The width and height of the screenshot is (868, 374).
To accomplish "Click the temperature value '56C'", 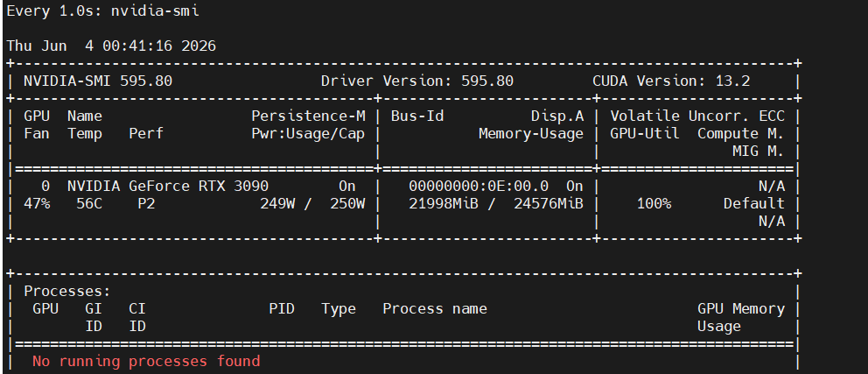I will pyautogui.click(x=89, y=203).
